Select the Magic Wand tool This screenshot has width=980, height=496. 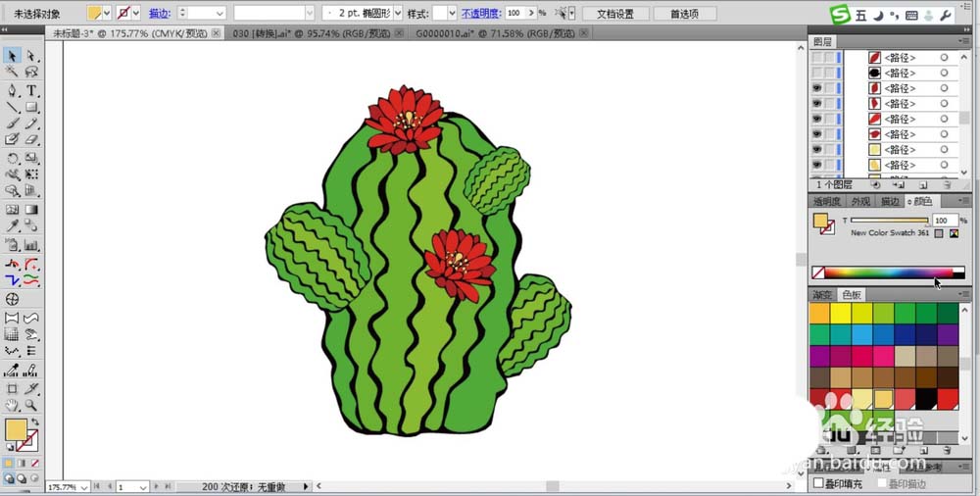click(x=12, y=73)
